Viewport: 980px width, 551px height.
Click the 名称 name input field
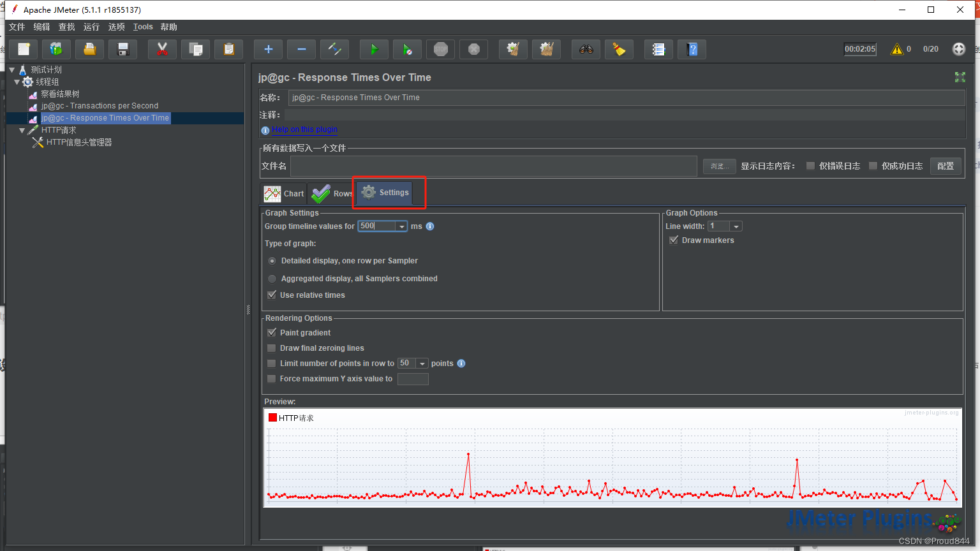[627, 98]
